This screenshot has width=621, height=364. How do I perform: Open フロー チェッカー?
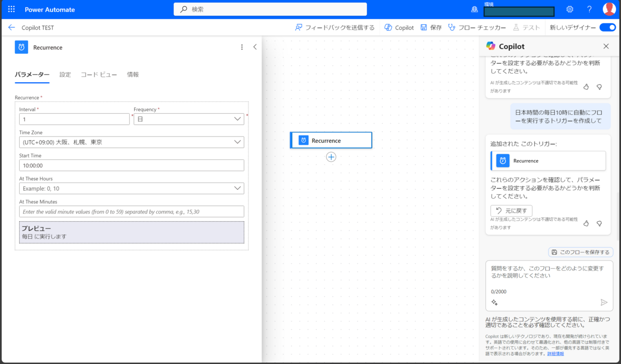(x=477, y=27)
